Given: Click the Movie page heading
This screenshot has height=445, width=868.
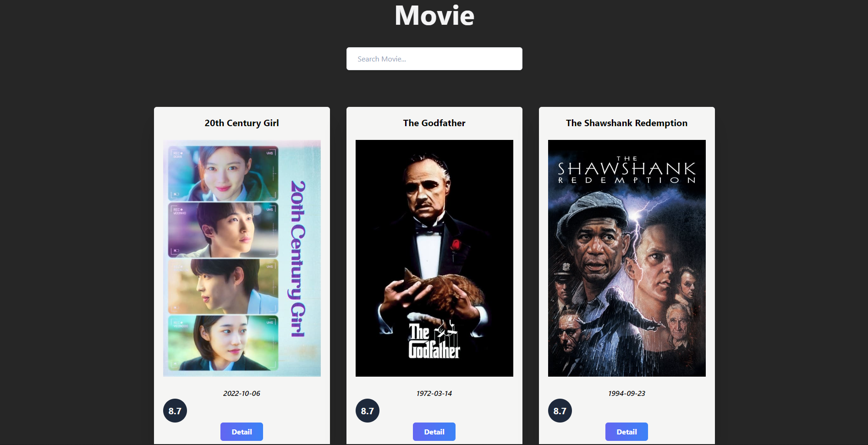Looking at the screenshot, I should [434, 15].
